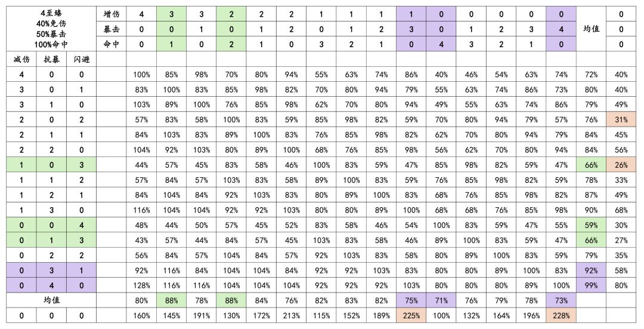Viewport: 644px width, 329px height.
Task: Select the orange 31% cell
Action: click(x=621, y=119)
